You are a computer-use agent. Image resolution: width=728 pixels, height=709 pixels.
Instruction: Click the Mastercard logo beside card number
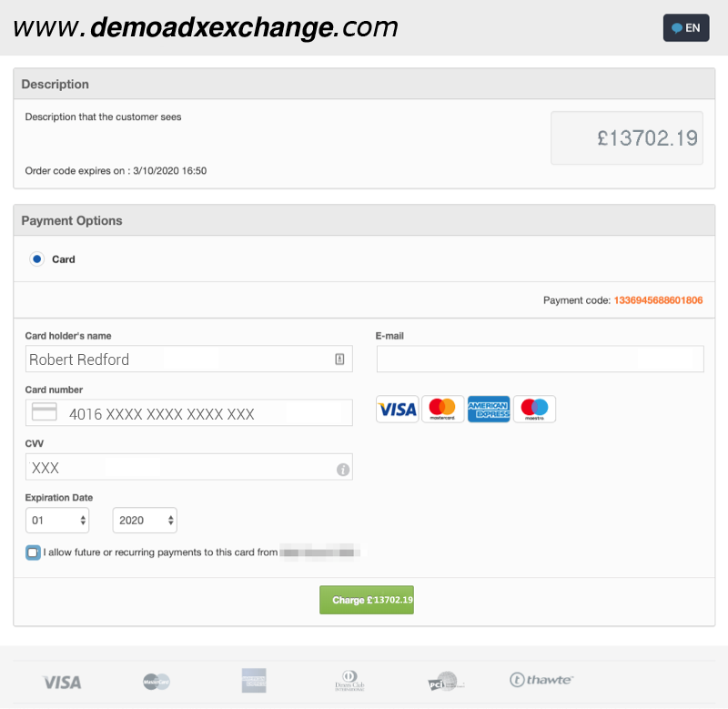point(443,410)
